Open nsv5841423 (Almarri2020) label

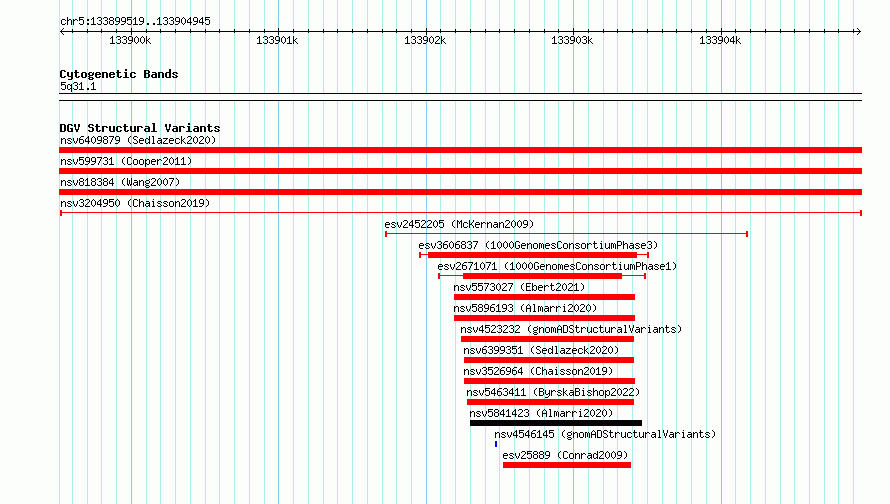pos(541,413)
